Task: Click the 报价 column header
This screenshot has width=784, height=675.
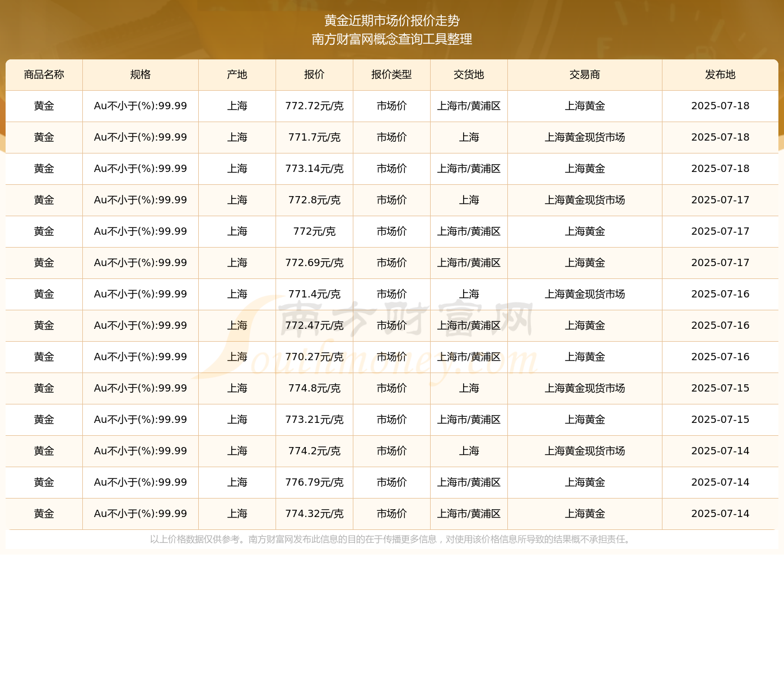Action: (315, 75)
